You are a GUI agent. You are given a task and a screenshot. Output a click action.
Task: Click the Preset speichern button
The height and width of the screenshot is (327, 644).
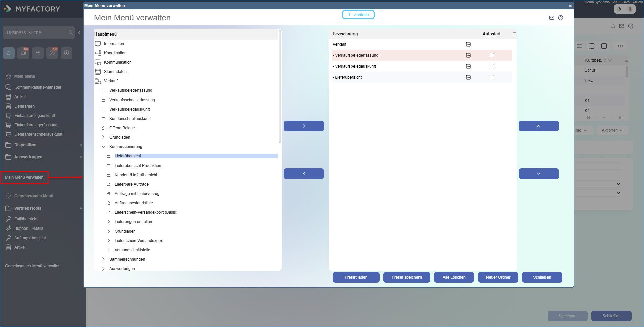point(407,277)
